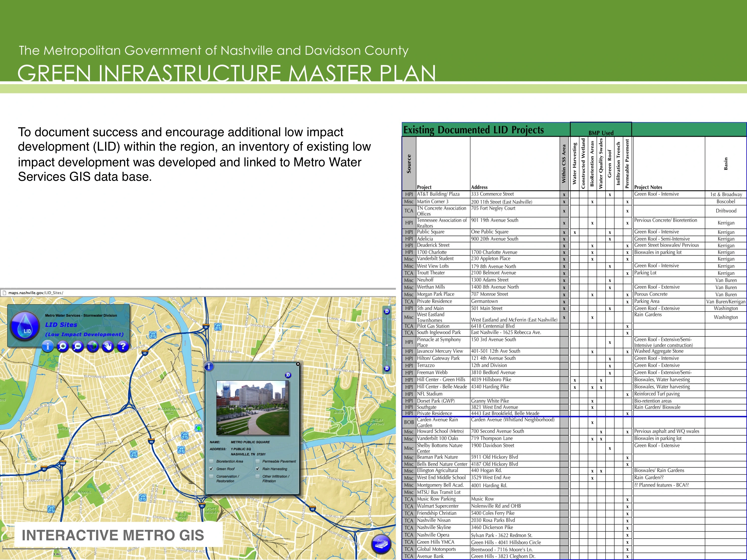This screenshot has width=747, height=560.
Task: Toggle the Green Roof checkbox
Action: (x=211, y=469)
